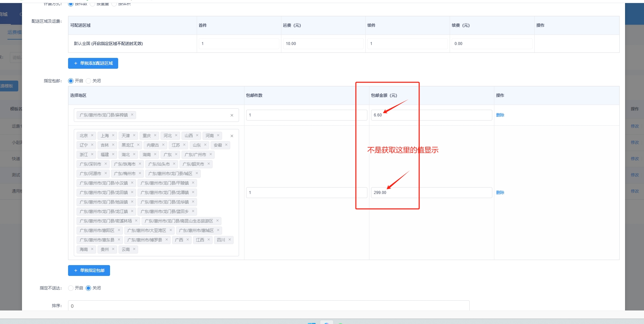Screen dimensions: 644x324
Task: Remove the 安徽 region tag
Action: (x=226, y=145)
